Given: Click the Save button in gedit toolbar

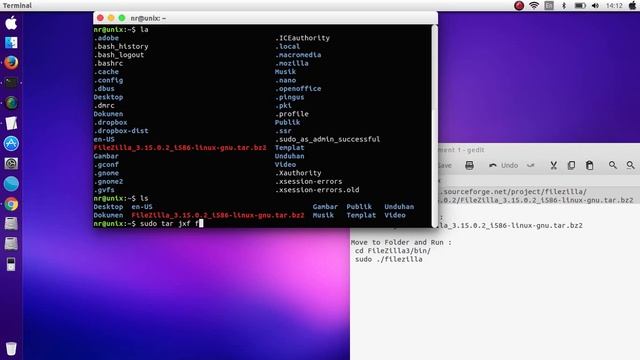Looking at the screenshot, I should 444,165.
